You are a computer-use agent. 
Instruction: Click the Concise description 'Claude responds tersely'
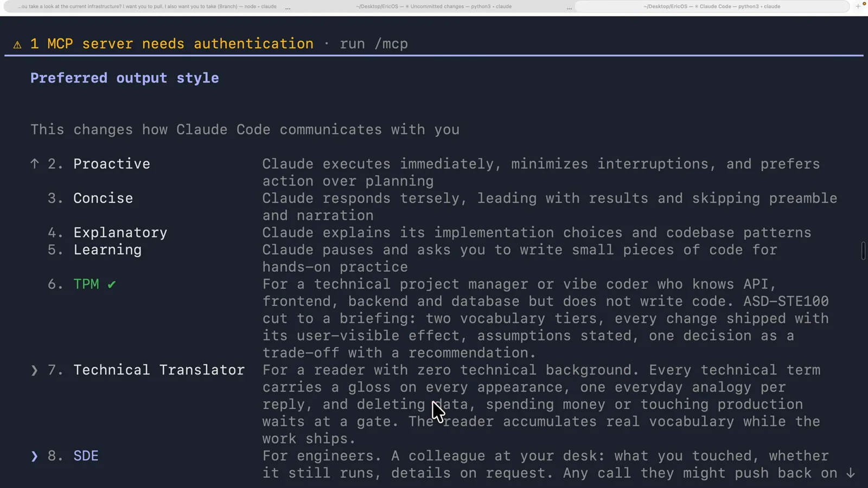point(550,207)
